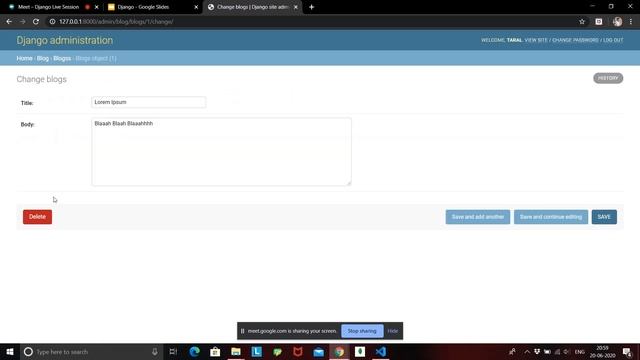Click Stop sharing in the Meet banner
640x360 pixels.
click(x=362, y=331)
